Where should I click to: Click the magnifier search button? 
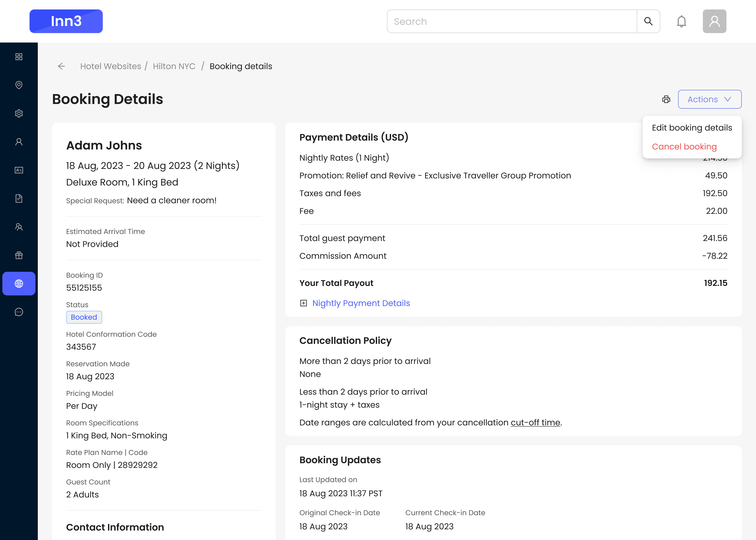648,22
